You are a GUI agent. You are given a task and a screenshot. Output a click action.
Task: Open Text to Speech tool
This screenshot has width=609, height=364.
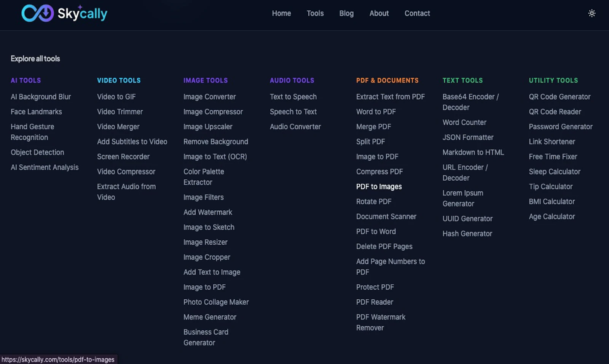click(x=293, y=97)
